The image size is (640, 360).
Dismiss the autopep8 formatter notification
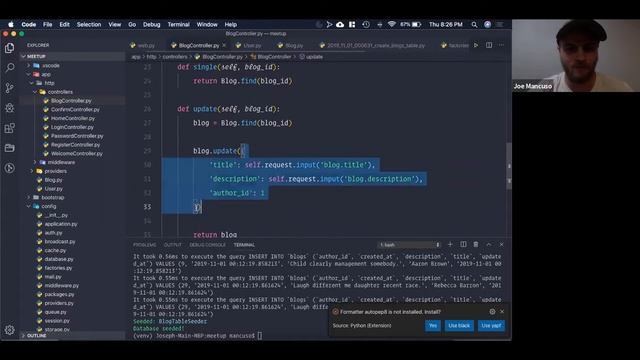[502, 311]
